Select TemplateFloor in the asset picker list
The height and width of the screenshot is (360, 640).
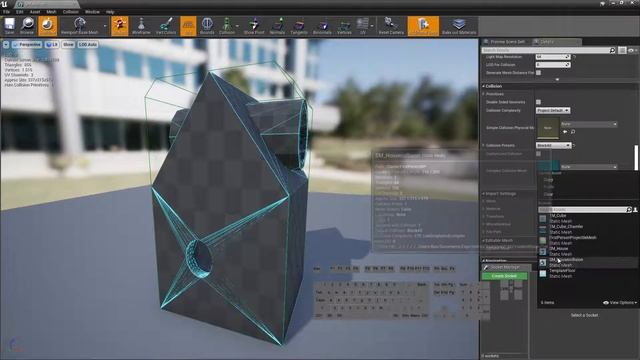(587, 273)
